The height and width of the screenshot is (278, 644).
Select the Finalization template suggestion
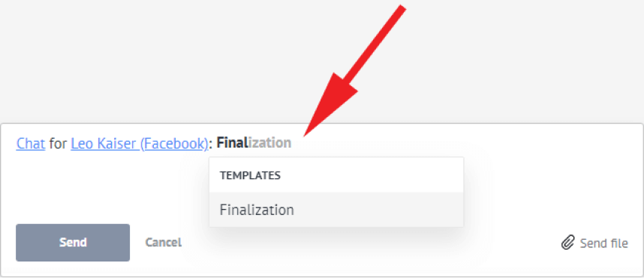point(336,210)
